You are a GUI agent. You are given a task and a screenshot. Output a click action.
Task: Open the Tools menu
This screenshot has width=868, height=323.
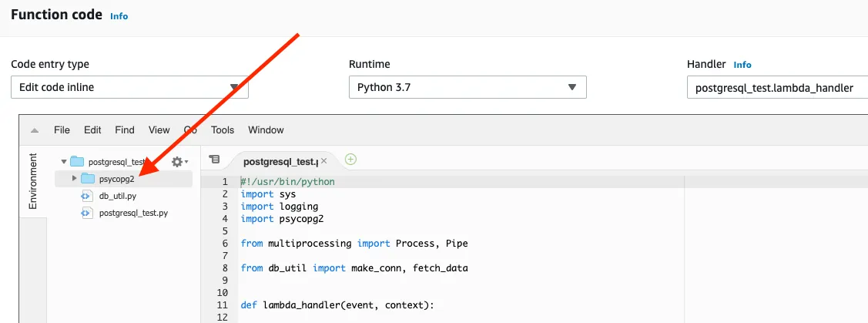point(223,130)
